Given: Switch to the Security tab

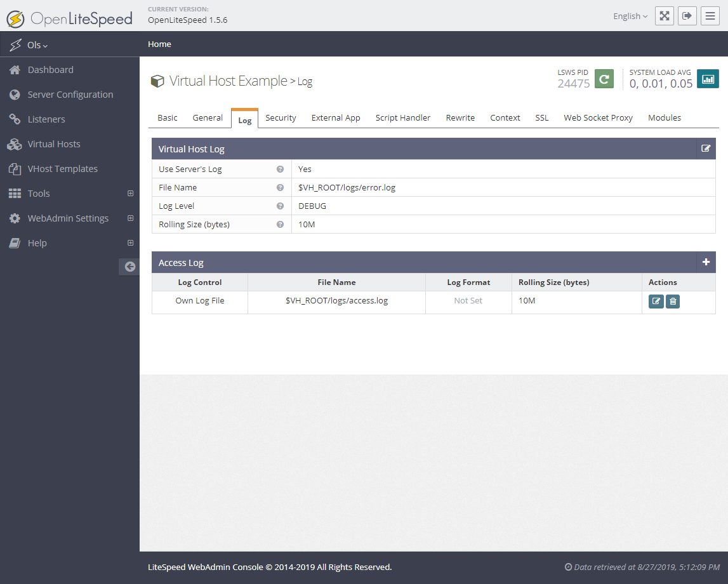Looking at the screenshot, I should pyautogui.click(x=281, y=118).
